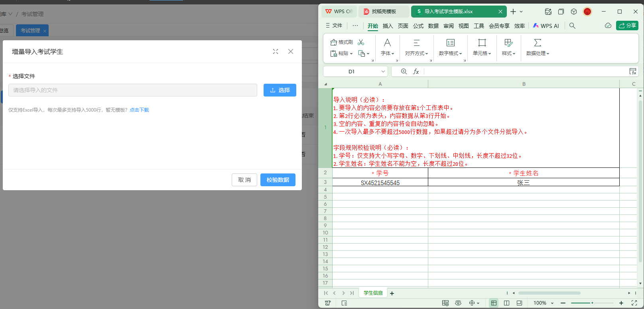Open the 数据 ribbon tab
Viewport: 644px width, 309px height.
pos(433,26)
